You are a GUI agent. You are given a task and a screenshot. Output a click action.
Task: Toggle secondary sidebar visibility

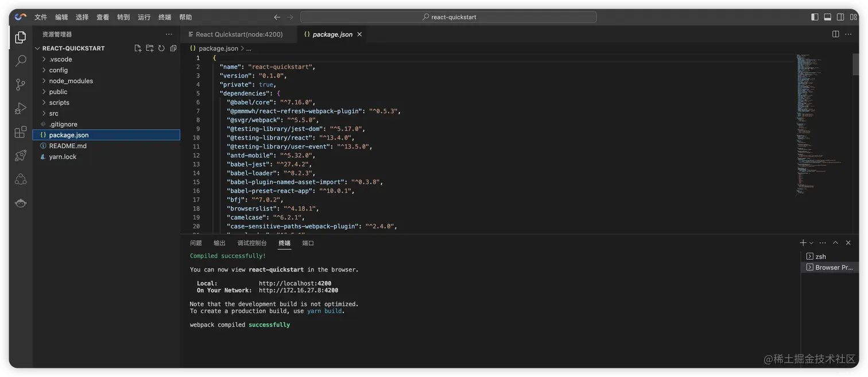coord(840,17)
